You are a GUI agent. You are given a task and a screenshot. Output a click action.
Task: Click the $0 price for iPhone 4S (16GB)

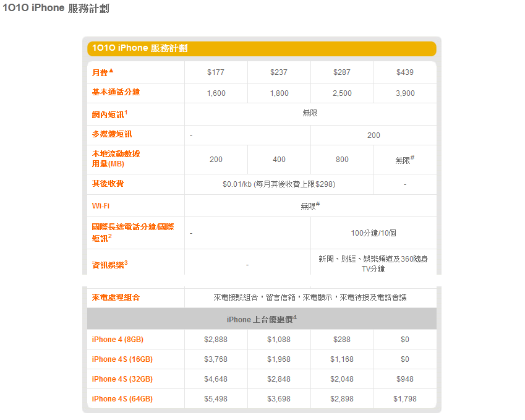(405, 359)
